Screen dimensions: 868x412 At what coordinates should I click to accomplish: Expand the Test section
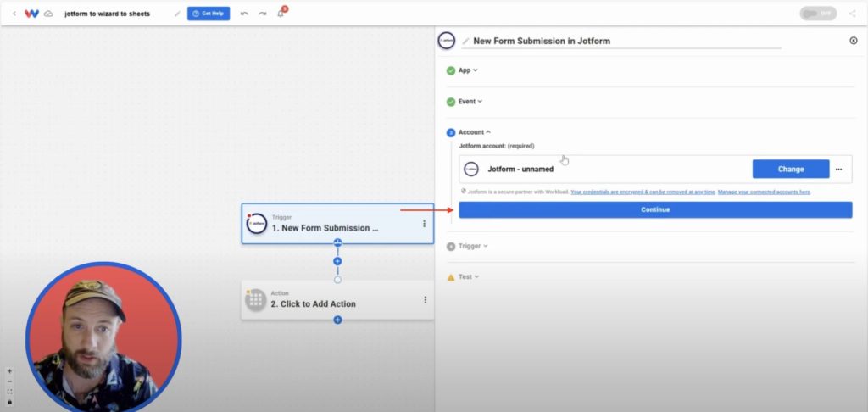468,277
